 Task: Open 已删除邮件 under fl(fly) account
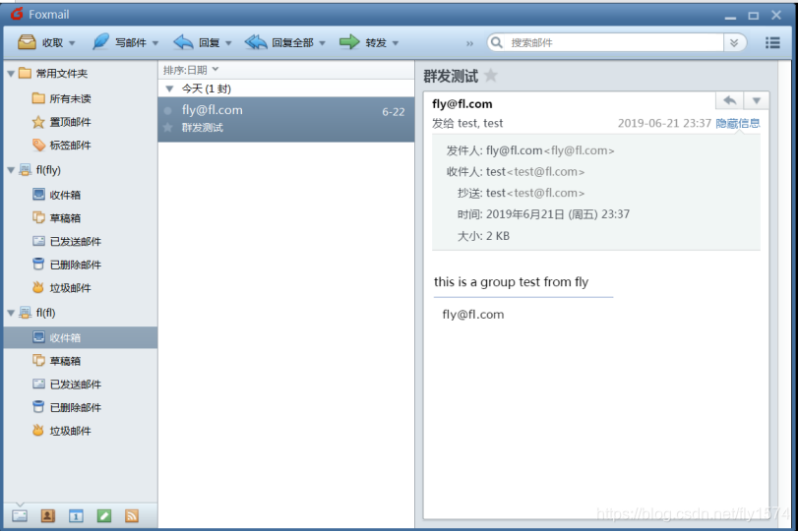coord(67,265)
